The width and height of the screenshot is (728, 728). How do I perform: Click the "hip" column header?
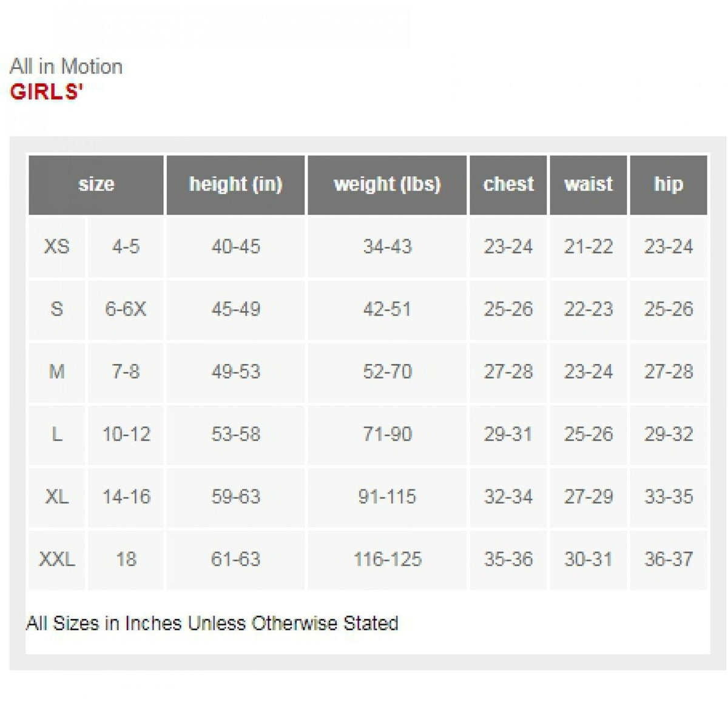tap(669, 184)
